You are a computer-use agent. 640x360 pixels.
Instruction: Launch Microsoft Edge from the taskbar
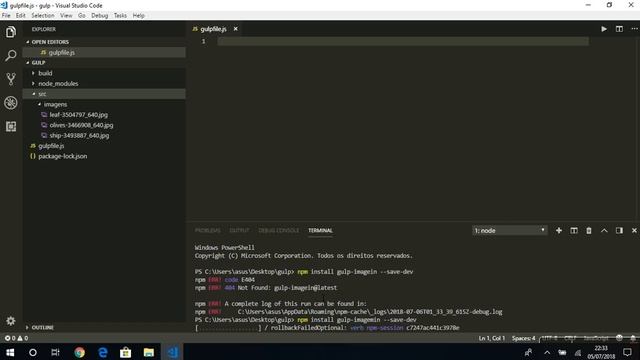click(x=102, y=352)
